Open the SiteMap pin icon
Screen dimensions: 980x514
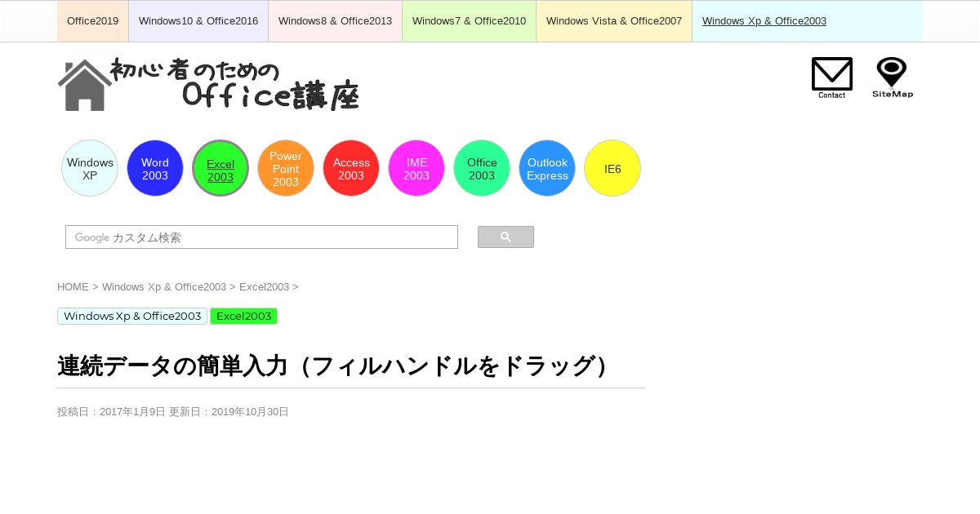[892, 78]
